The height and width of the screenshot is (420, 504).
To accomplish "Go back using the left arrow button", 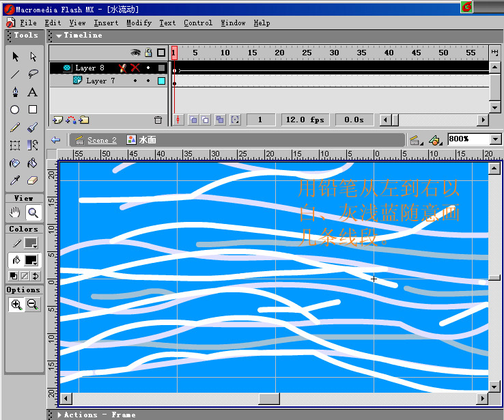I will (x=56, y=140).
